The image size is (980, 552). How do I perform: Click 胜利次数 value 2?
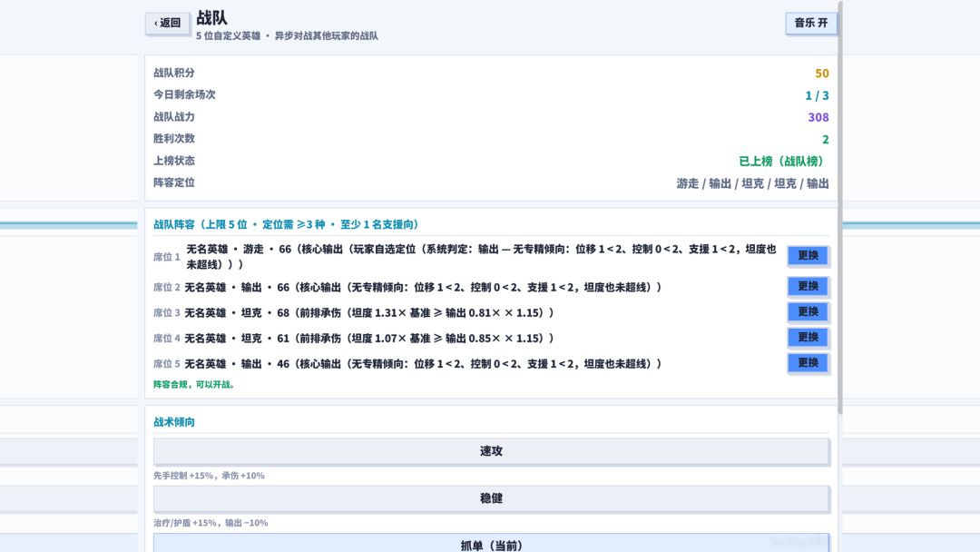coord(826,139)
